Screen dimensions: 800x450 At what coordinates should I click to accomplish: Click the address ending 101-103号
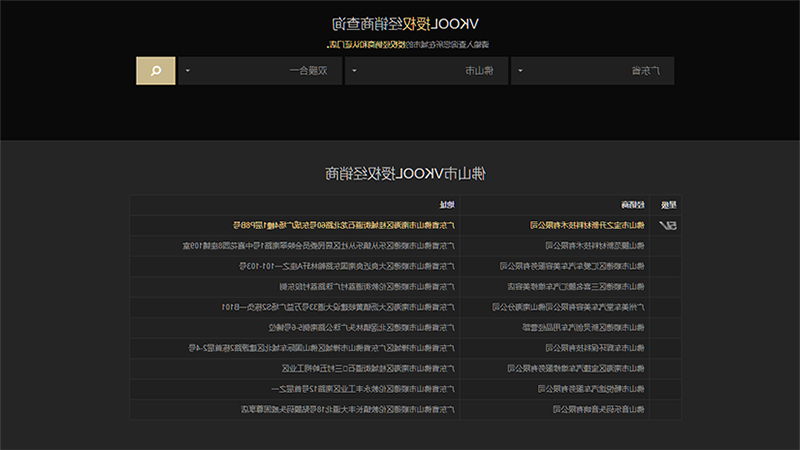(346, 266)
